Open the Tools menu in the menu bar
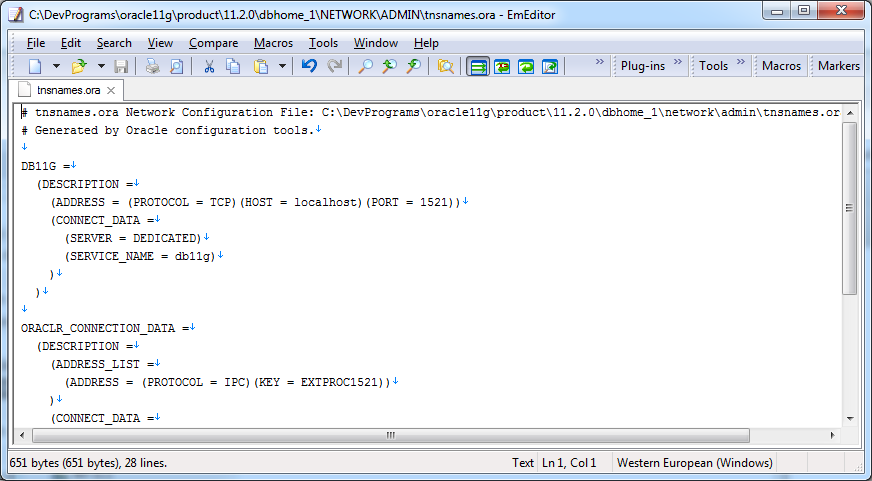The height and width of the screenshot is (481, 872). 323,43
